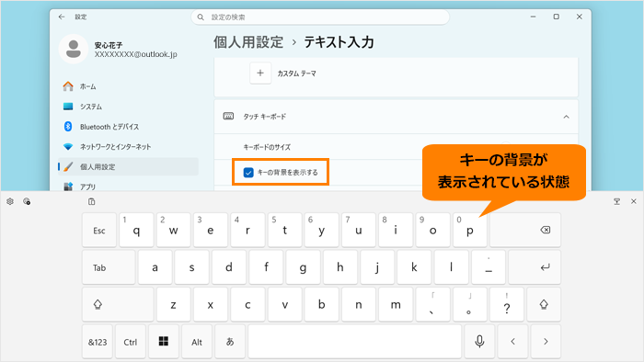Tap the k key
Image resolution: width=644 pixels, height=362 pixels.
[x=414, y=267]
